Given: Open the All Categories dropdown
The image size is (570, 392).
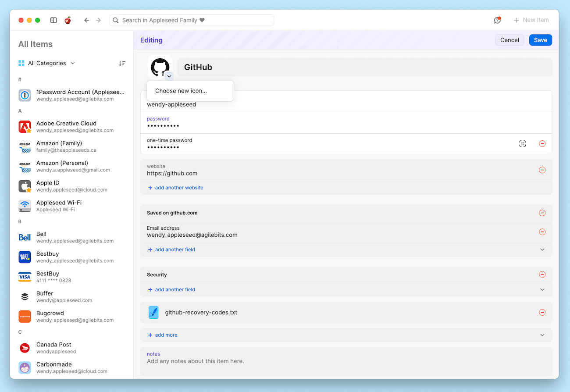Looking at the screenshot, I should click(47, 63).
